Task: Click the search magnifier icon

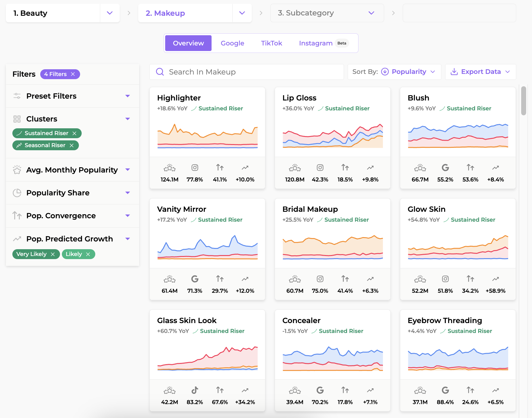Action: (160, 72)
